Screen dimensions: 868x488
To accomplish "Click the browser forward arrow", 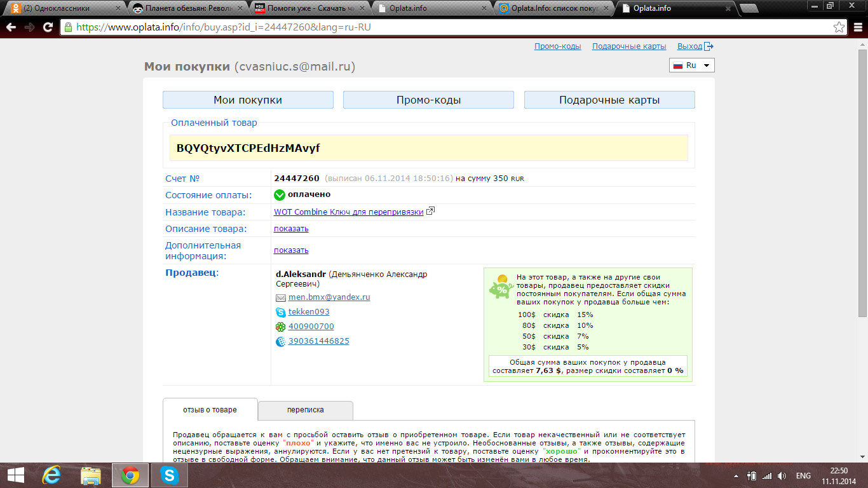I will (29, 27).
